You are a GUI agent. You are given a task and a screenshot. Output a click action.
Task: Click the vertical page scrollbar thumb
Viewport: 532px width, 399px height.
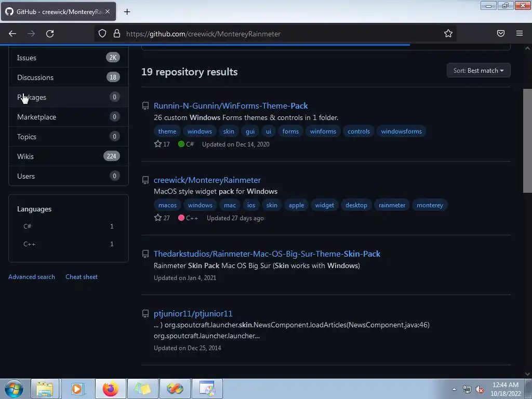[527, 141]
